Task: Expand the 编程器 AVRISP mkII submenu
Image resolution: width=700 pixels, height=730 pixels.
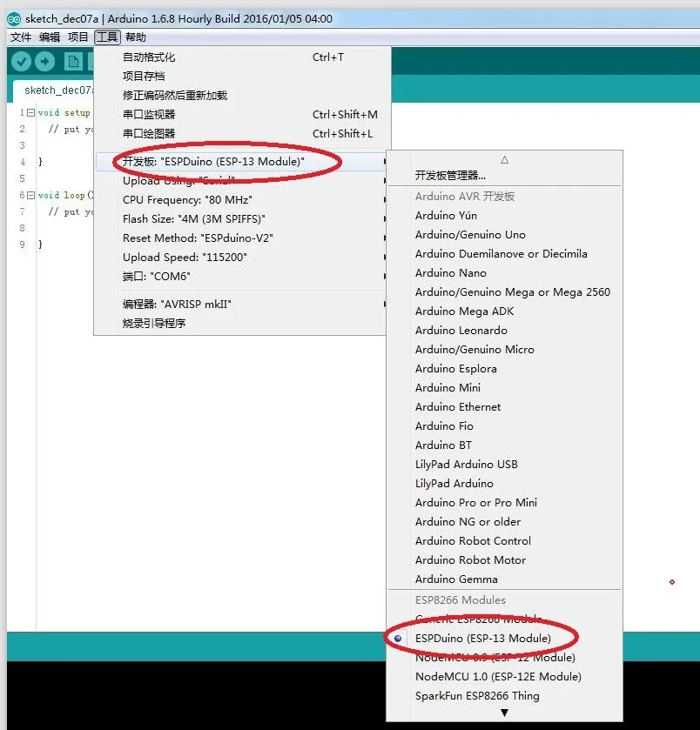Action: [x=242, y=304]
